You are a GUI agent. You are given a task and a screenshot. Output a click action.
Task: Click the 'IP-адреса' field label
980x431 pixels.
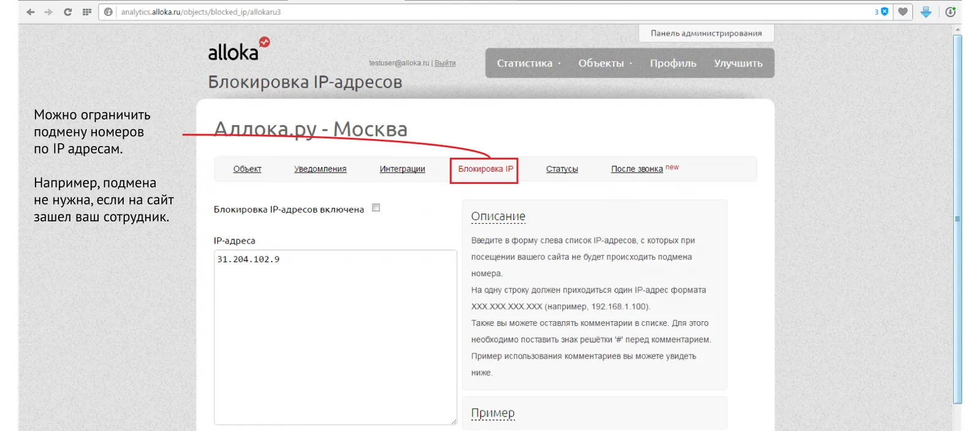tap(235, 241)
